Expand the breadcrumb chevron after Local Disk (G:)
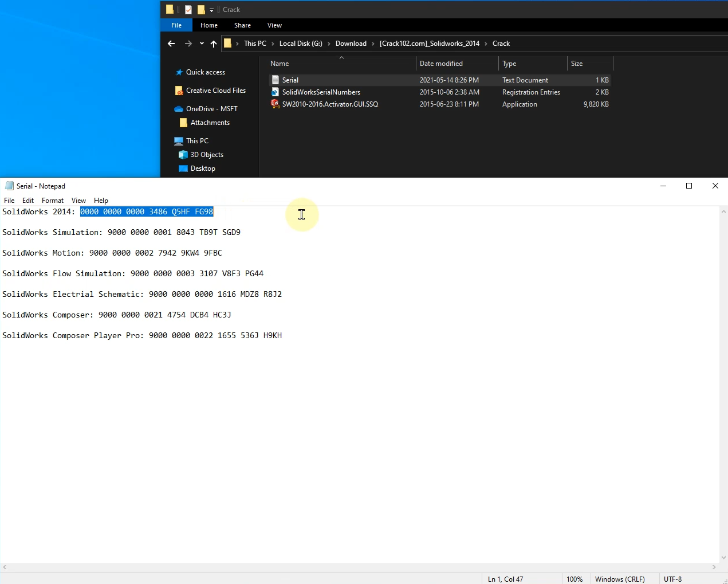The height and width of the screenshot is (584, 728). 329,44
